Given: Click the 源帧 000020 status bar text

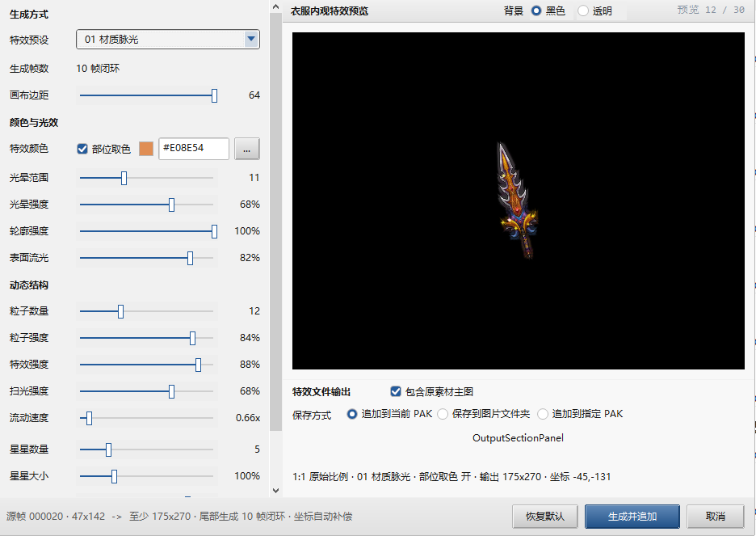Looking at the screenshot, I should (179, 517).
